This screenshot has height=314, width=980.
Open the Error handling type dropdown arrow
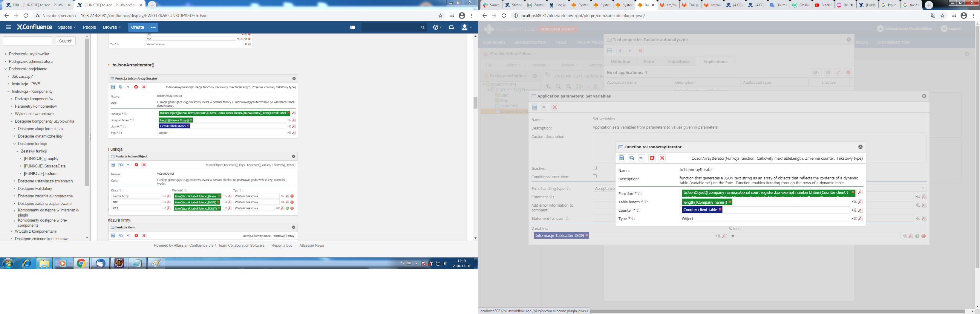pos(923,188)
